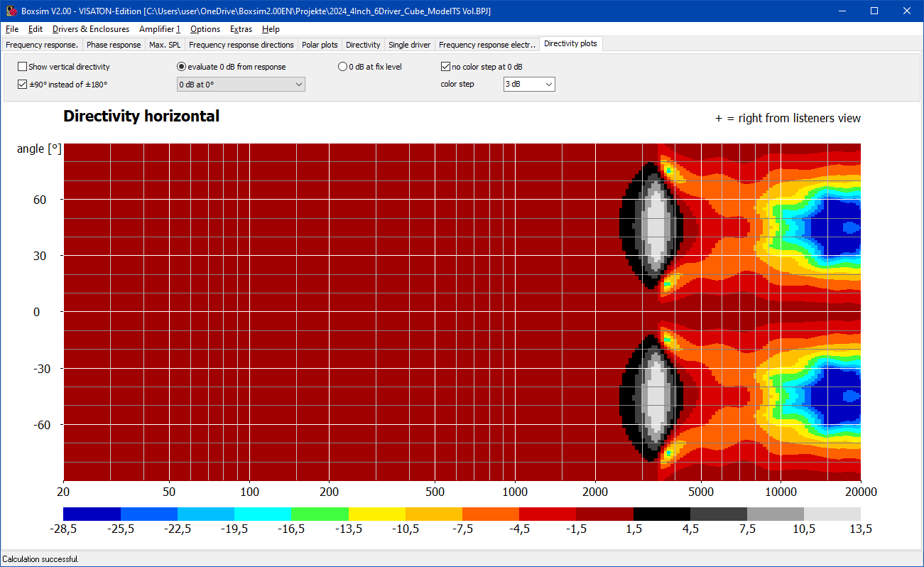Click the black 1,5 legend swatch
The image size is (924, 567).
pyautogui.click(x=662, y=514)
